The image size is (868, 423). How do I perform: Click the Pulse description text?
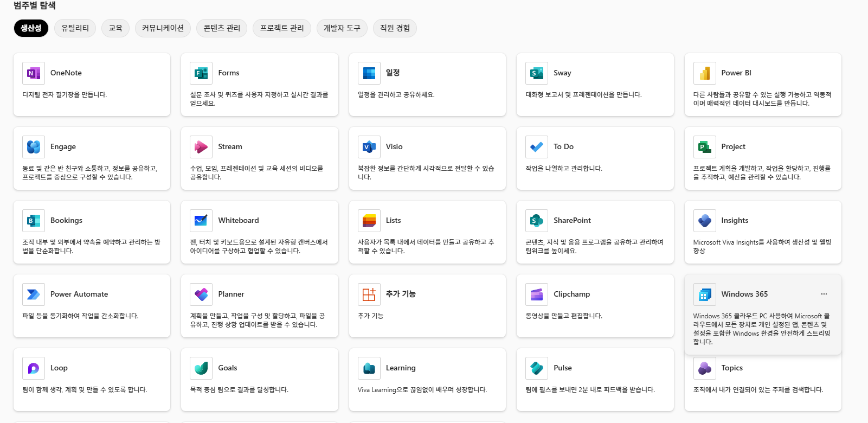pyautogui.click(x=590, y=390)
